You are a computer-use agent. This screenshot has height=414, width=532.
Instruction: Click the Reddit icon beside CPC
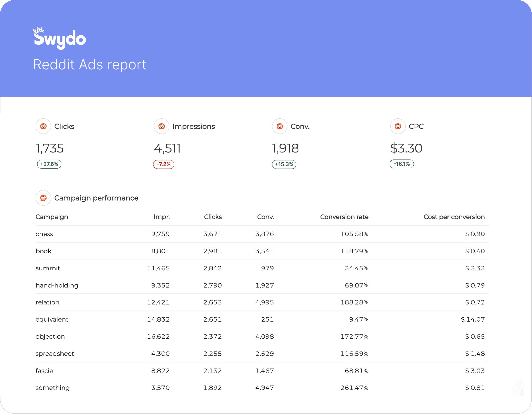[398, 126]
